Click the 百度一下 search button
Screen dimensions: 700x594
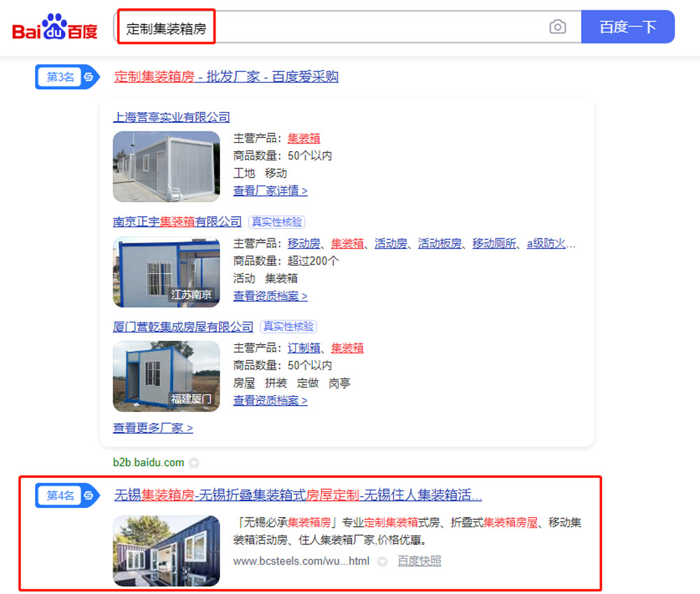[x=628, y=27]
